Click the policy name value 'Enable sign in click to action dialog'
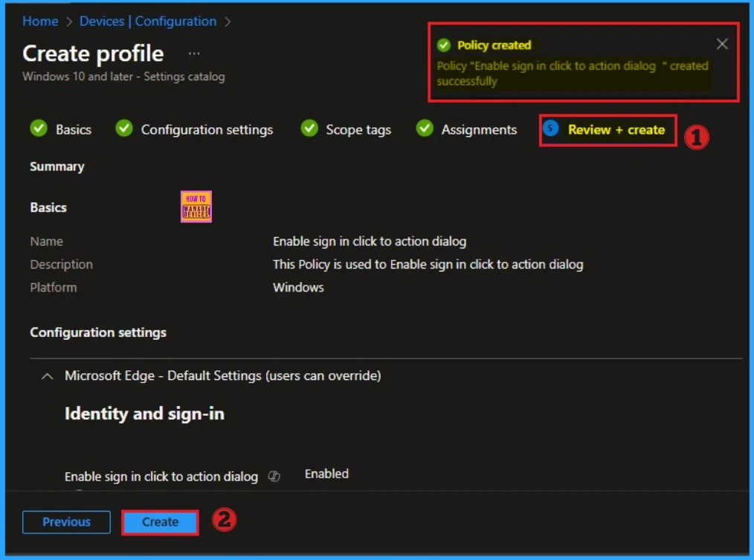Image resolution: width=754 pixels, height=560 pixels. click(370, 241)
